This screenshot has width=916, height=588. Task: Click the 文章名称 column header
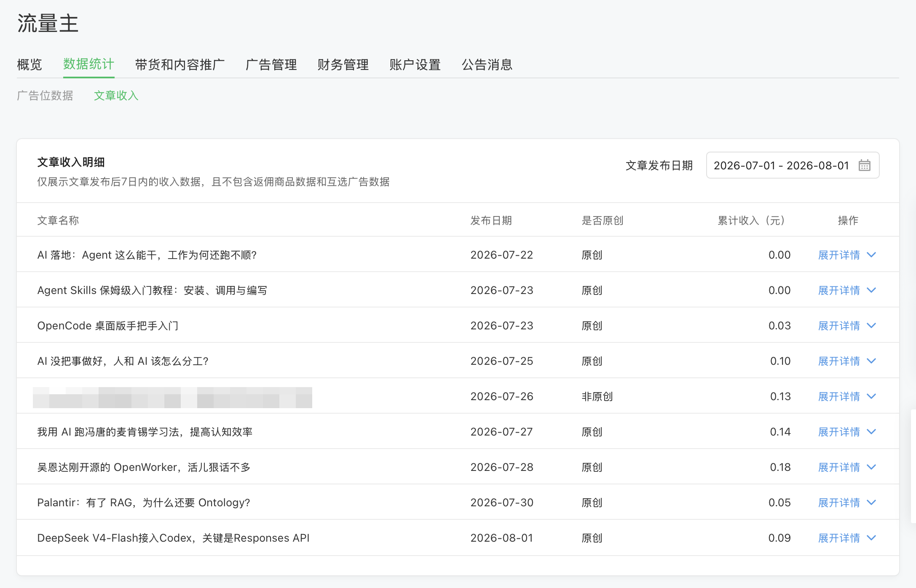pos(58,220)
